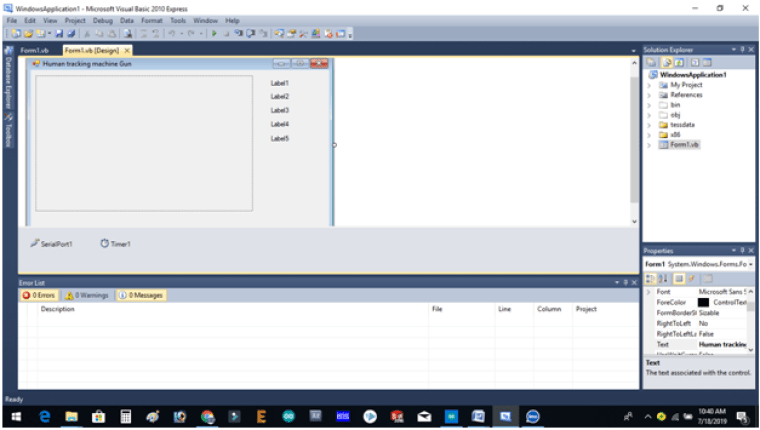
Task: Toggle the 0 Messages filter
Action: pos(141,295)
